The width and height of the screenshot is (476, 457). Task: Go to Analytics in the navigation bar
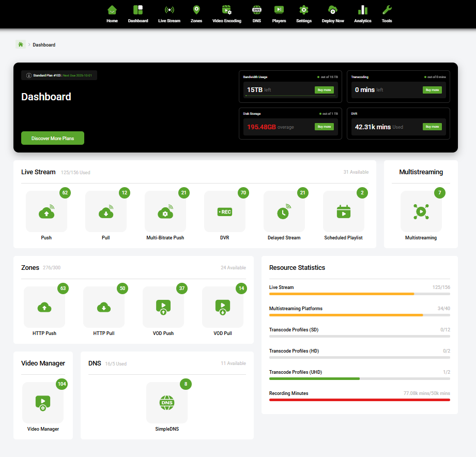pyautogui.click(x=362, y=13)
